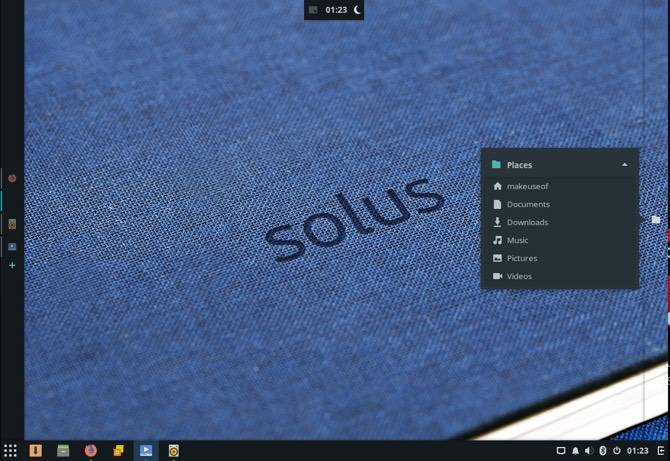The width and height of the screenshot is (670, 461).
Task: Click the screen display icon in the system tray
Action: pos(561,450)
